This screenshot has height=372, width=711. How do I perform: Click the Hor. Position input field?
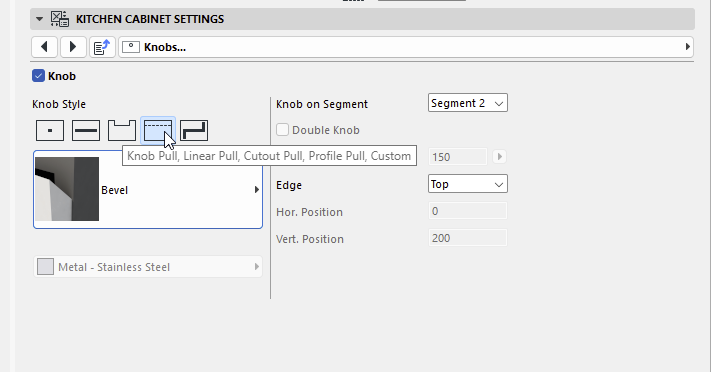(468, 211)
